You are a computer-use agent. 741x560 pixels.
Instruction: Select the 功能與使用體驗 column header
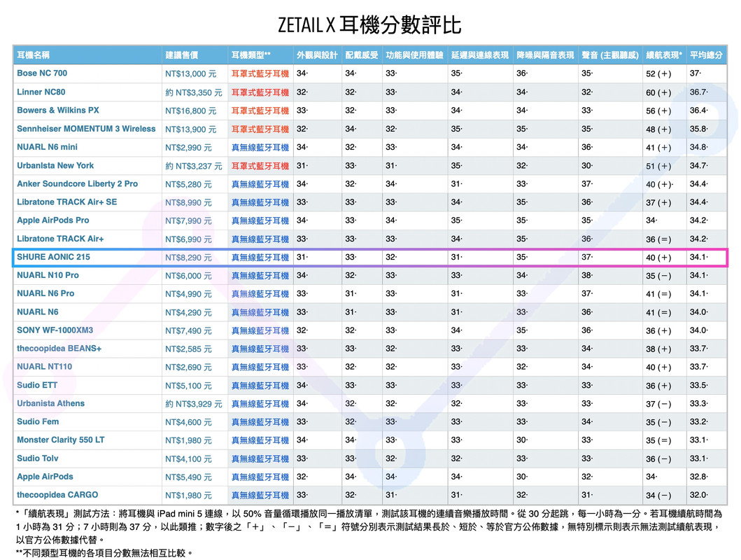(x=414, y=55)
